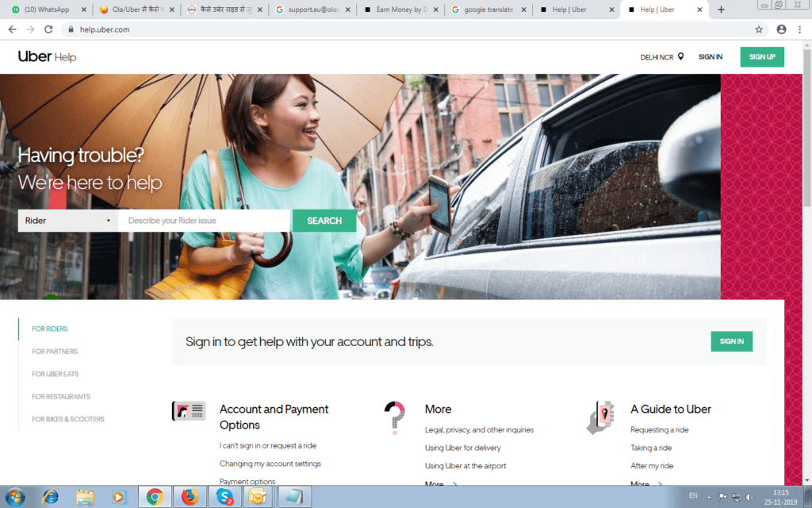The height and width of the screenshot is (508, 812).
Task: Click the phone icon beside A Guide to Uber
Action: coord(600,417)
